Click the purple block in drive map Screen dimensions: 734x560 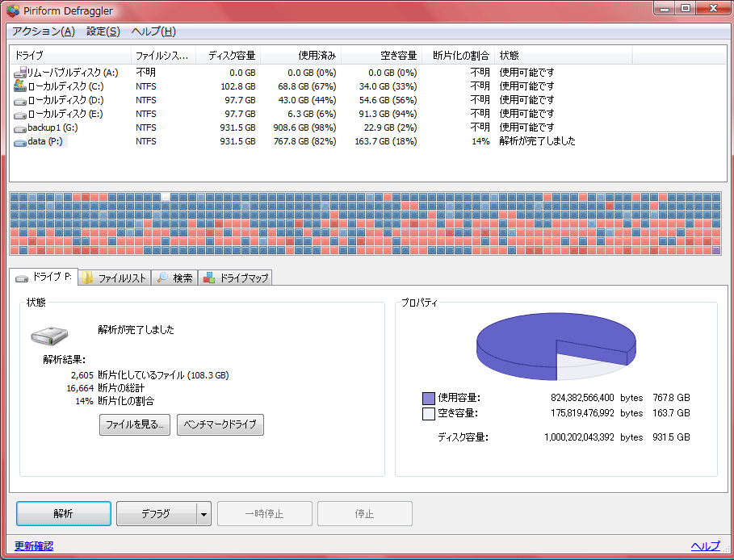click(715, 250)
